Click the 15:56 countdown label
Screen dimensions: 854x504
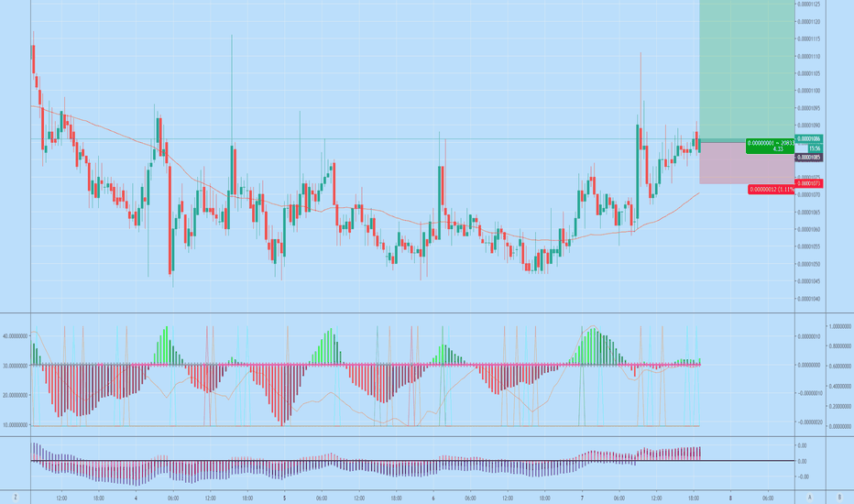[815, 148]
